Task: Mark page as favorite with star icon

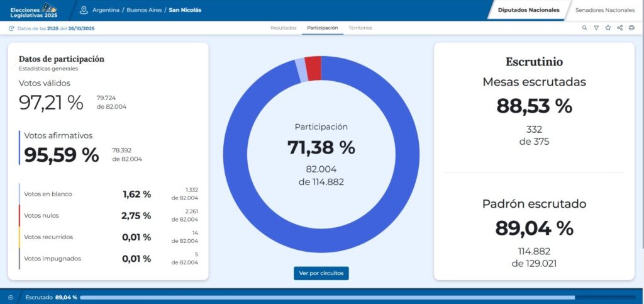Action: pyautogui.click(x=608, y=28)
